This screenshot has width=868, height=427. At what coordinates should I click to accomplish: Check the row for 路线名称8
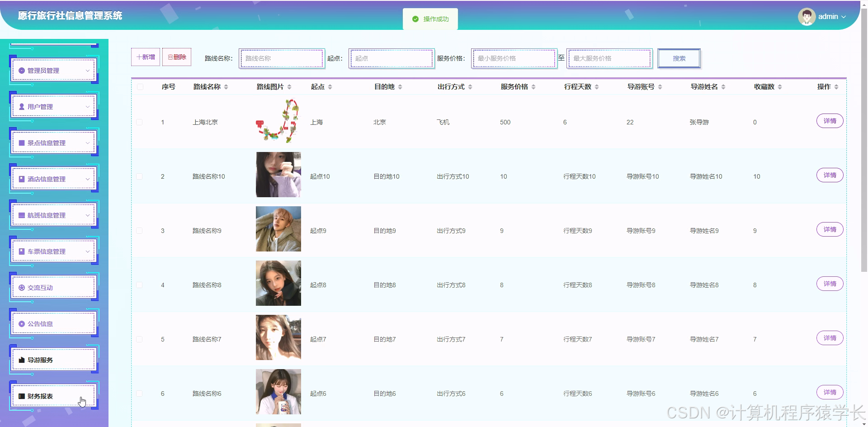point(139,285)
